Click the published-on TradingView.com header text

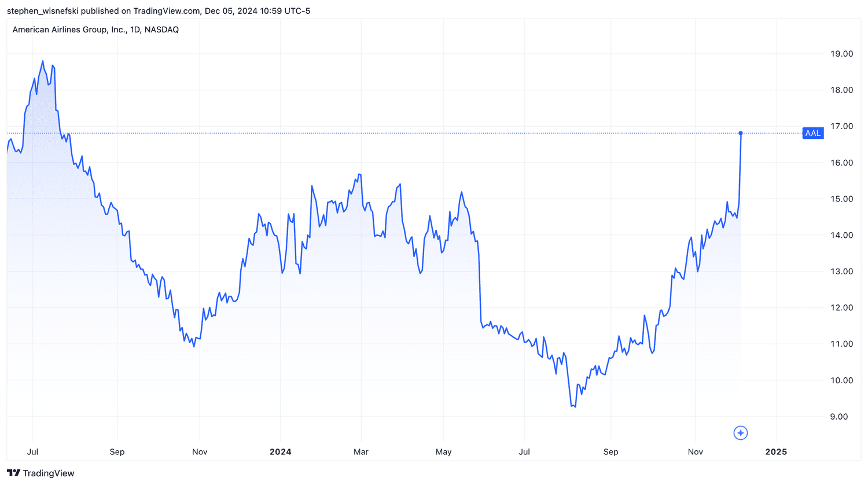pos(159,11)
